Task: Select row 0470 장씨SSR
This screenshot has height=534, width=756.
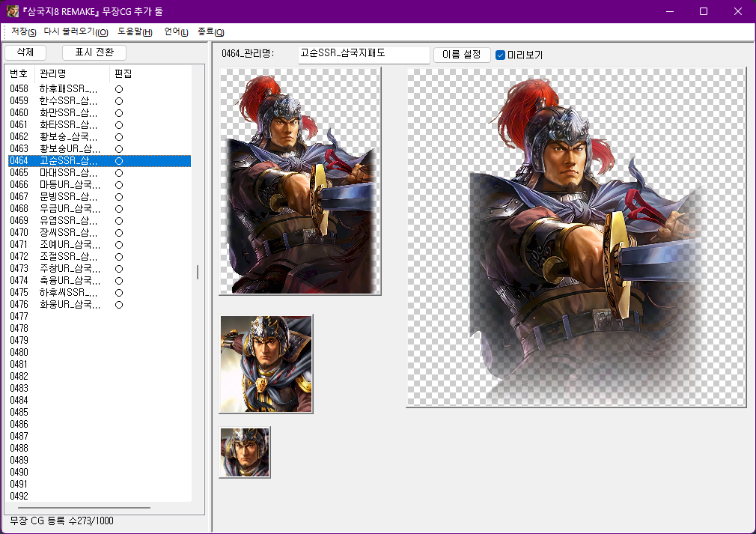Action: [100, 232]
